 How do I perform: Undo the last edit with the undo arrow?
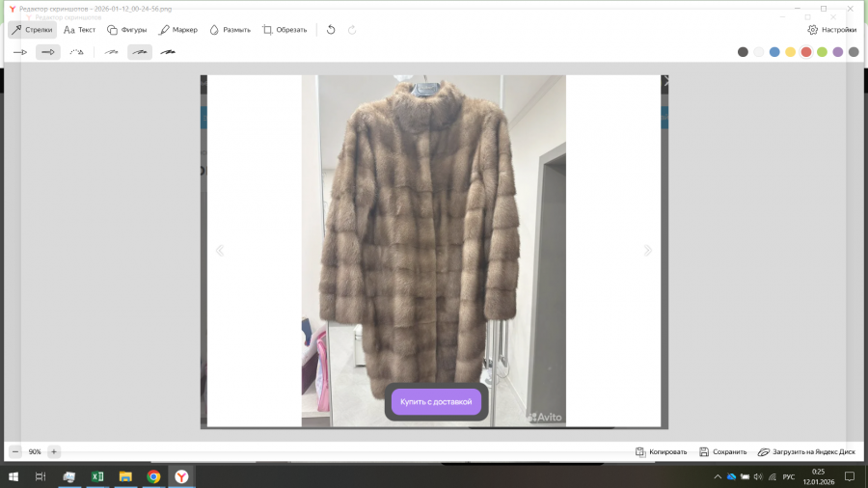pyautogui.click(x=331, y=30)
